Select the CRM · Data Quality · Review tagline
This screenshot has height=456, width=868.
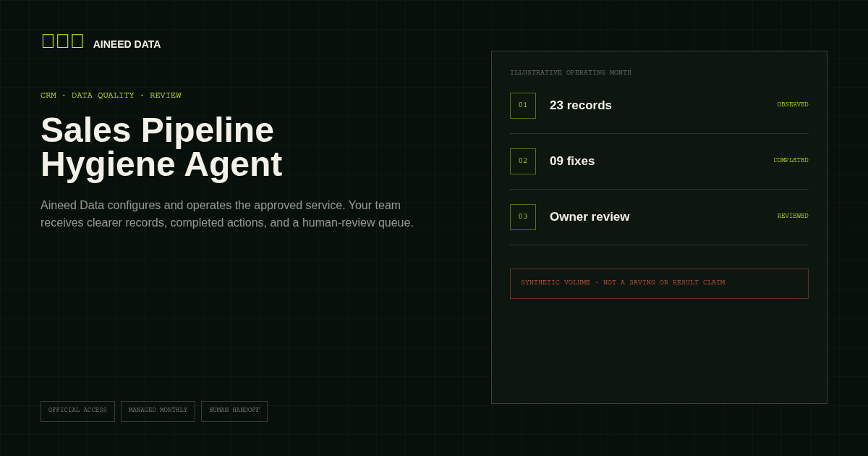coord(111,96)
